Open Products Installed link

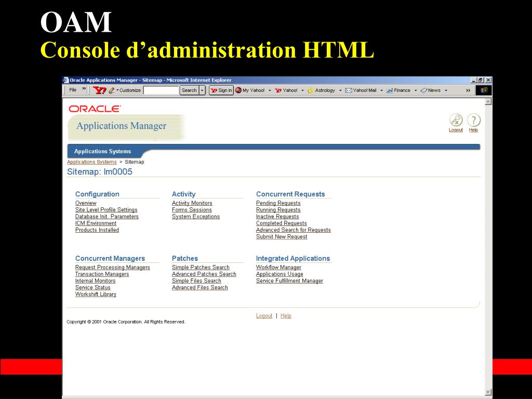click(97, 230)
